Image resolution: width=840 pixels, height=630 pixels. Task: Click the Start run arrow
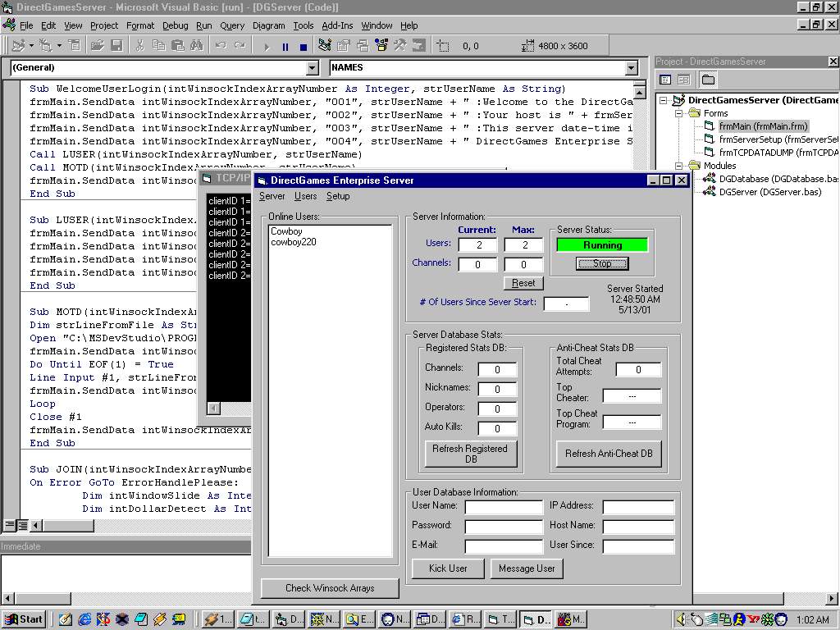click(267, 47)
